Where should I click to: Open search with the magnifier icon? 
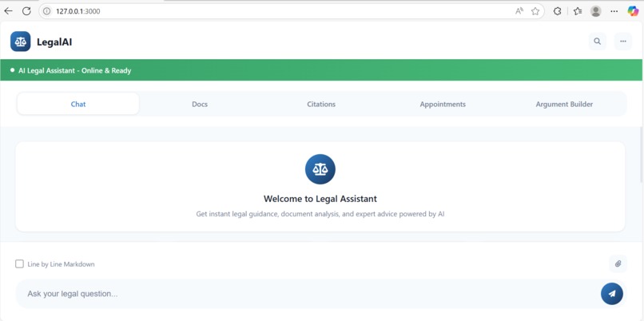[597, 41]
